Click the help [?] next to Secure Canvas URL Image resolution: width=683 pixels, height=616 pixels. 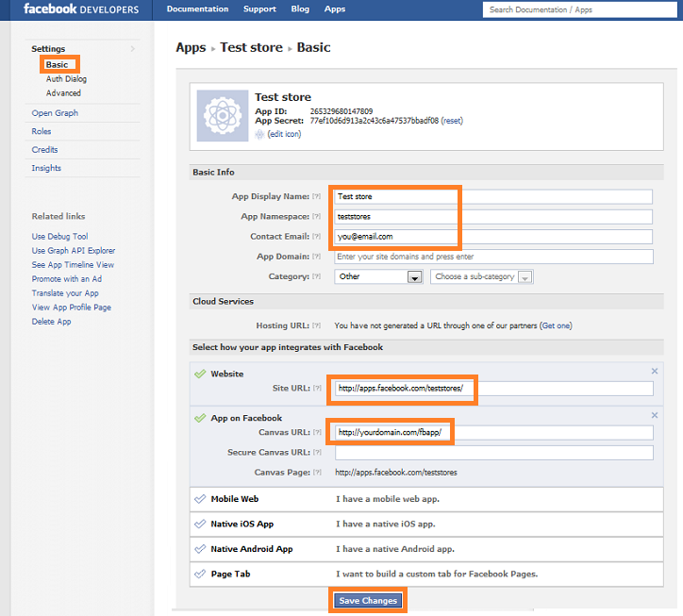click(x=317, y=453)
